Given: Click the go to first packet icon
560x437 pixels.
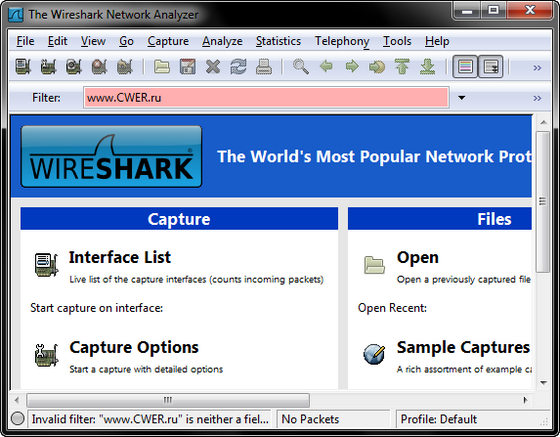Looking at the screenshot, I should pos(402,67).
